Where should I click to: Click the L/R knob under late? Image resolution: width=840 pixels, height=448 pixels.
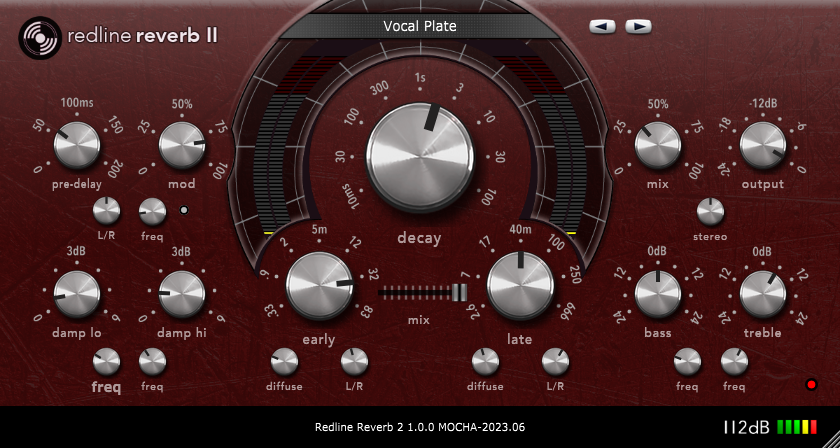[556, 362]
